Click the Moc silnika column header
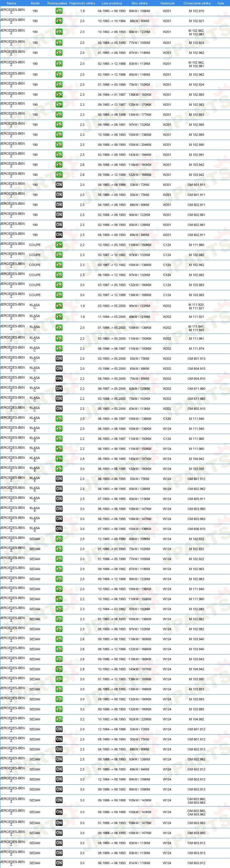The width and height of the screenshot is (230, 868). (139, 3)
